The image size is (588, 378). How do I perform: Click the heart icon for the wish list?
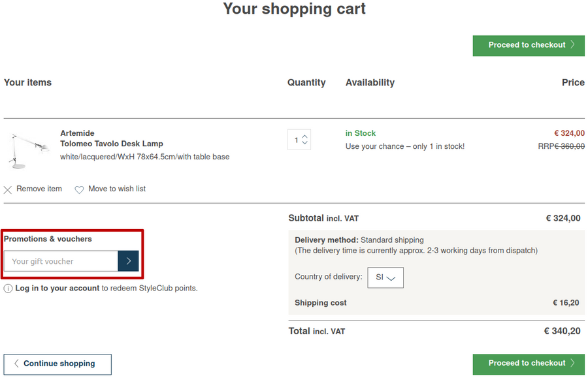(x=79, y=190)
